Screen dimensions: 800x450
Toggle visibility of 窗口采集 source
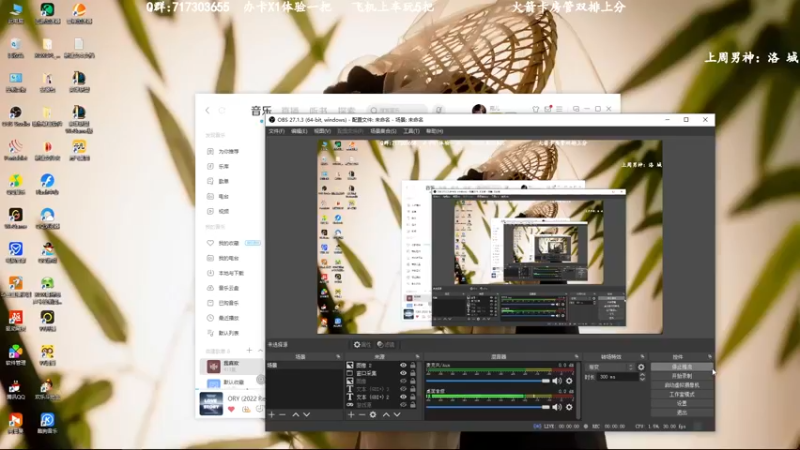(403, 373)
